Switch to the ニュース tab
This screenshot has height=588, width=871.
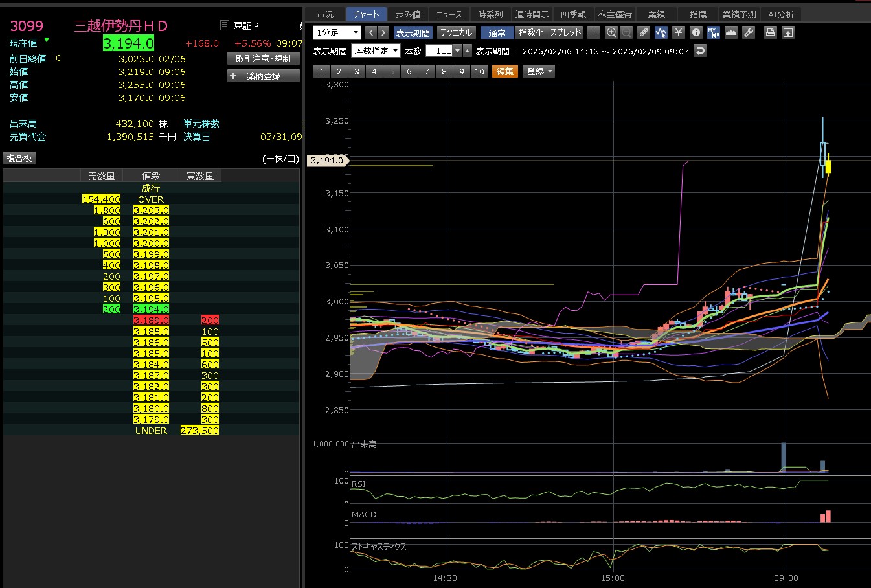pos(449,14)
